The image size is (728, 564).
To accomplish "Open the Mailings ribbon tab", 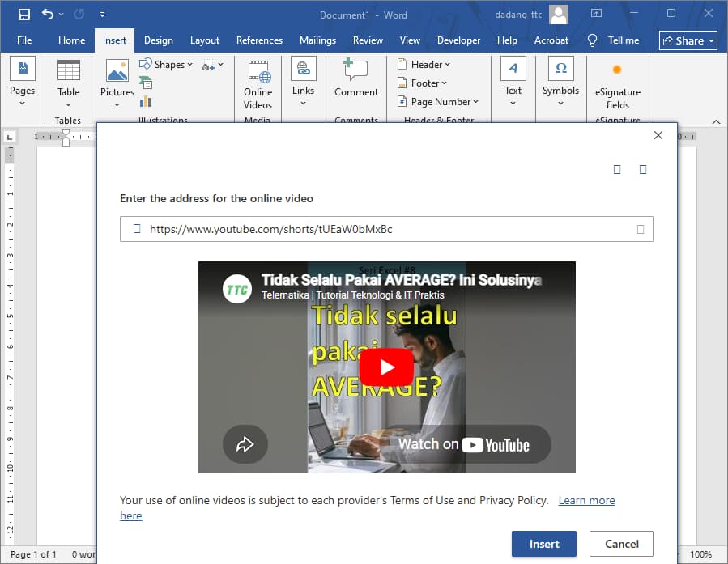I will pos(317,40).
